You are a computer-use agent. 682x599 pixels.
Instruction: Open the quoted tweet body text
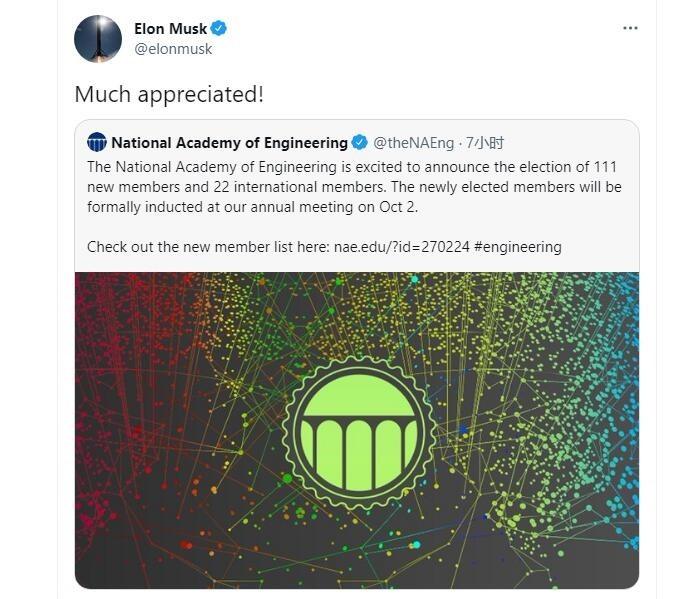(x=354, y=187)
